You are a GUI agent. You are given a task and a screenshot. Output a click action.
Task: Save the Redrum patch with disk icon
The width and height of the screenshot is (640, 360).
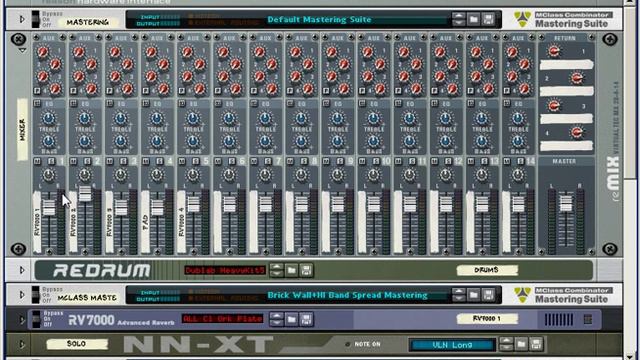pos(307,270)
